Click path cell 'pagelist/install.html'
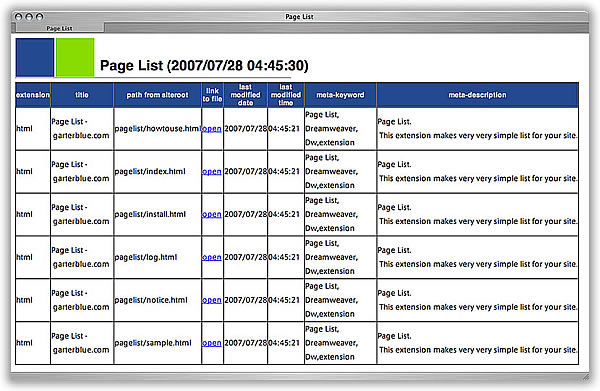This screenshot has width=600, height=391. 157,215
